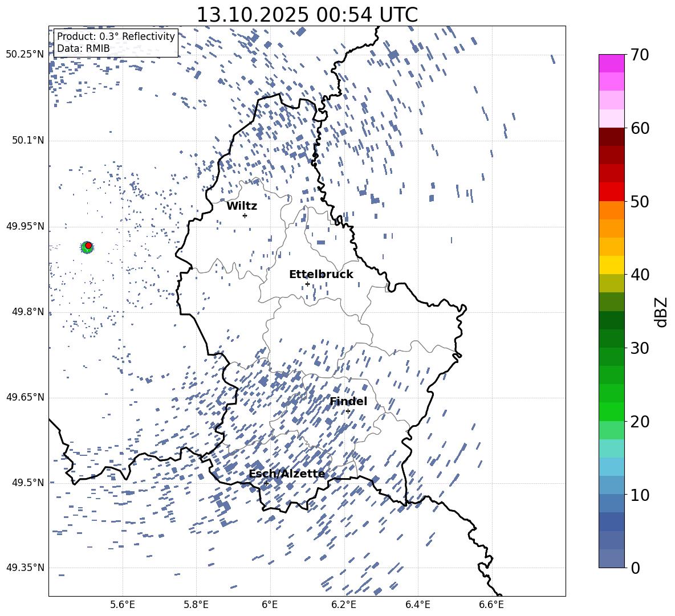675x616 pixels.
Task: Click the Wiltz station cross marker
Action: (x=245, y=215)
